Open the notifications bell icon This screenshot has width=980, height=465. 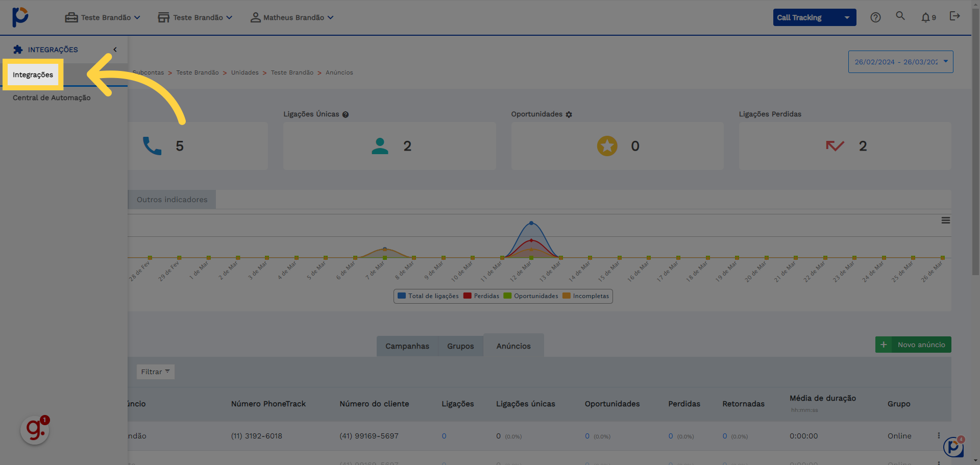[925, 17]
